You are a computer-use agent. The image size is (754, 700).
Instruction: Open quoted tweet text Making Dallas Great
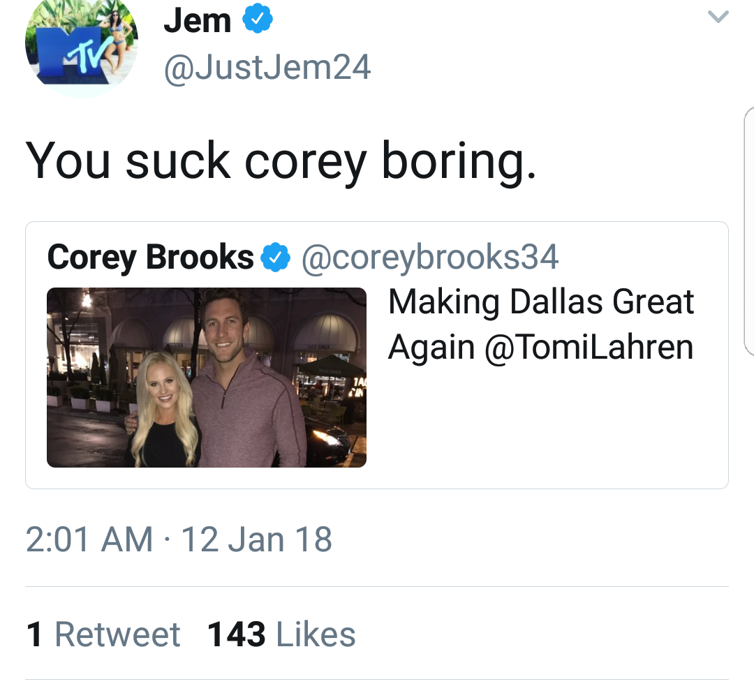pos(541,302)
